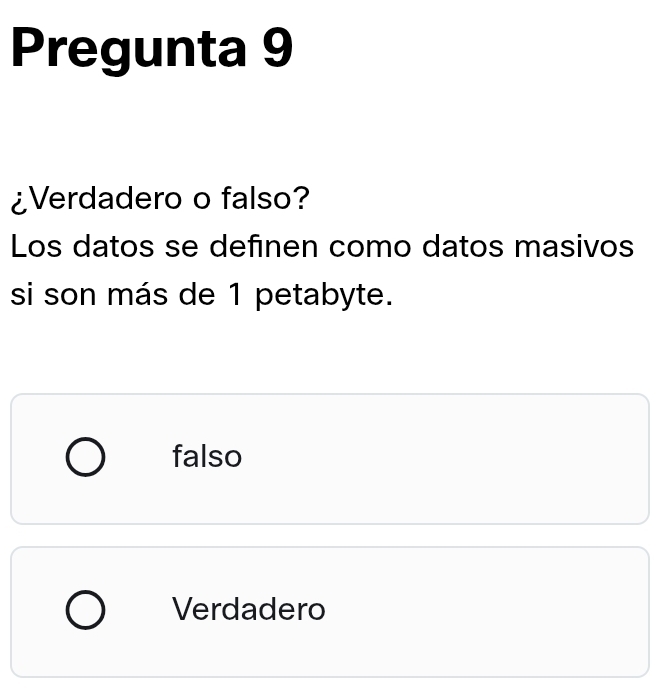Click the word 'Pregunta' in the title
The image size is (664, 691).
[x=128, y=49]
